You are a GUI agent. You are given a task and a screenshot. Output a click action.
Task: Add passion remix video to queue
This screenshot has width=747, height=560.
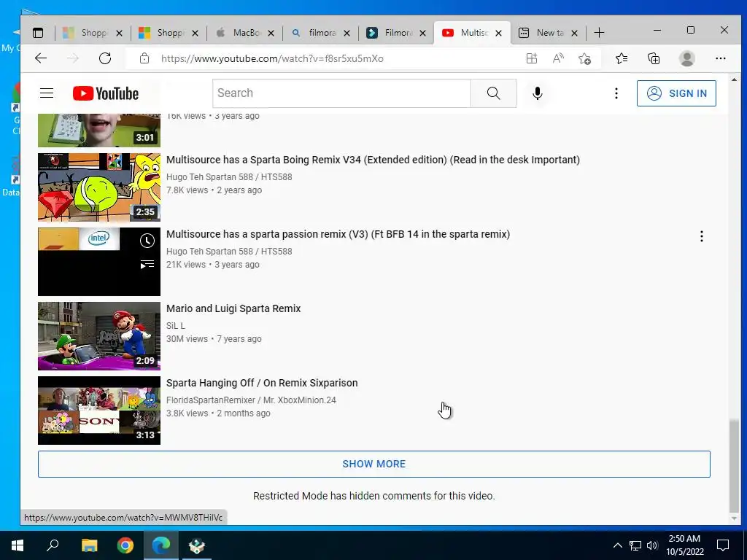[147, 264]
